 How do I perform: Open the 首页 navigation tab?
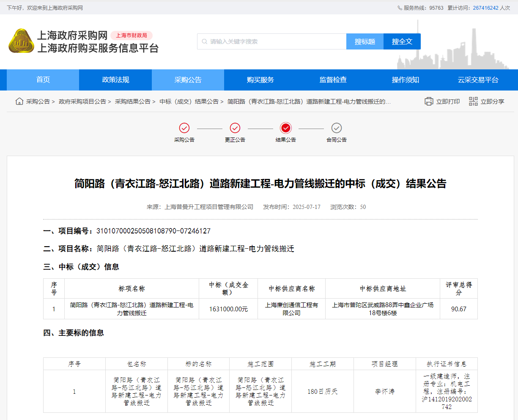[x=43, y=80]
